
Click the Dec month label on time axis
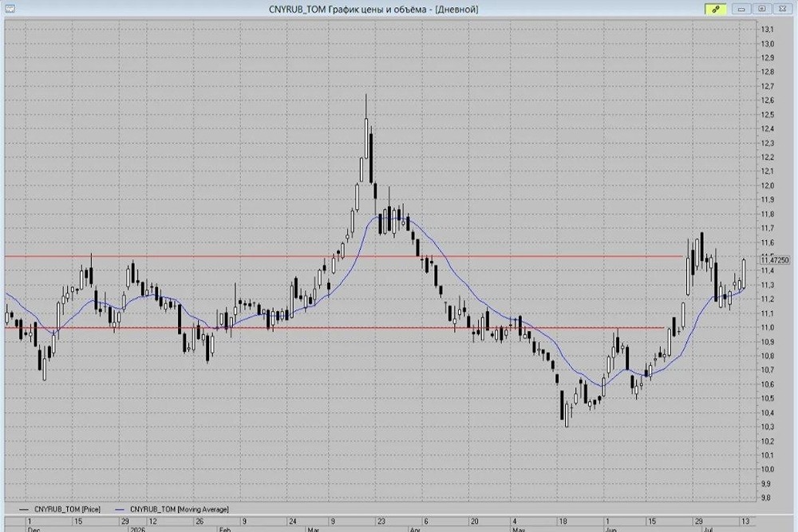[34, 530]
